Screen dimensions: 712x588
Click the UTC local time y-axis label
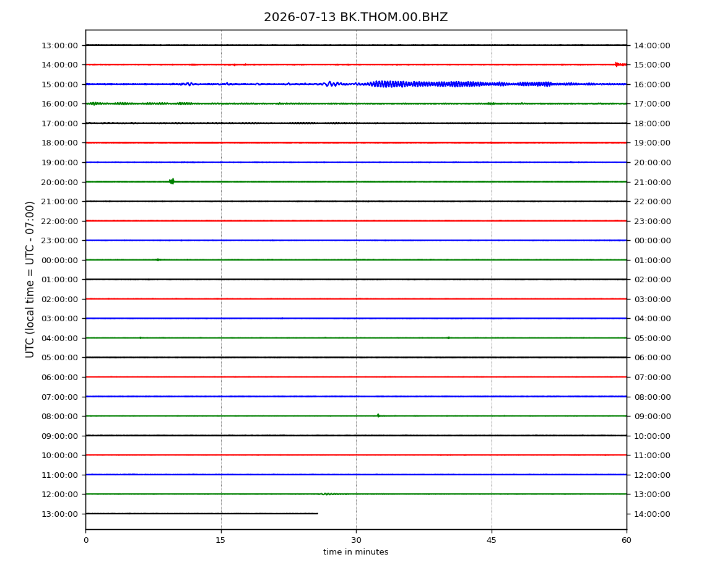tap(30, 279)
